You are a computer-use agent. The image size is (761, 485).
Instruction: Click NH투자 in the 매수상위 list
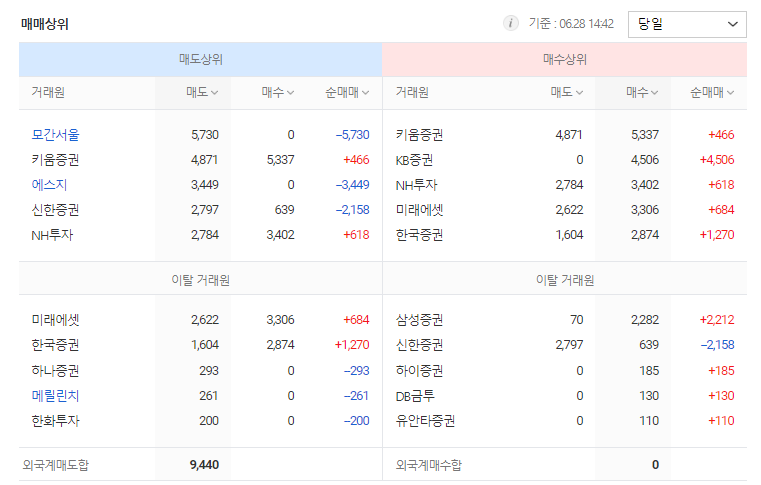[x=416, y=184]
